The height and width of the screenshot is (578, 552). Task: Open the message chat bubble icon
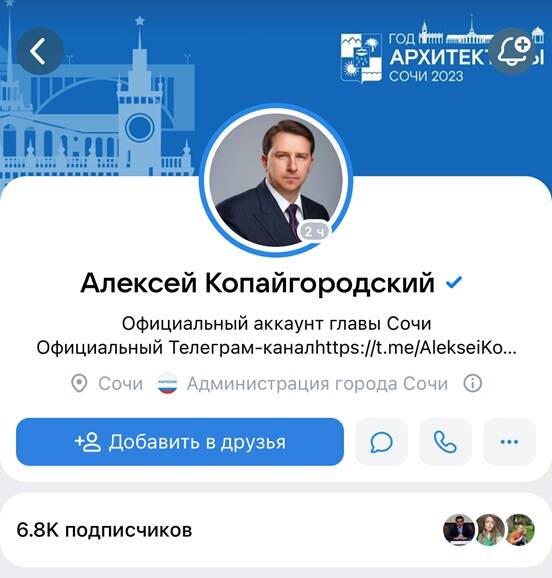tap(381, 442)
